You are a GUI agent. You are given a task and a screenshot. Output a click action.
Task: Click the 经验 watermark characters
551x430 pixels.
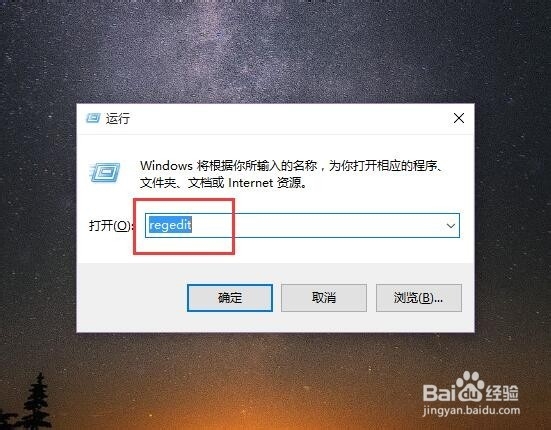(x=501, y=392)
